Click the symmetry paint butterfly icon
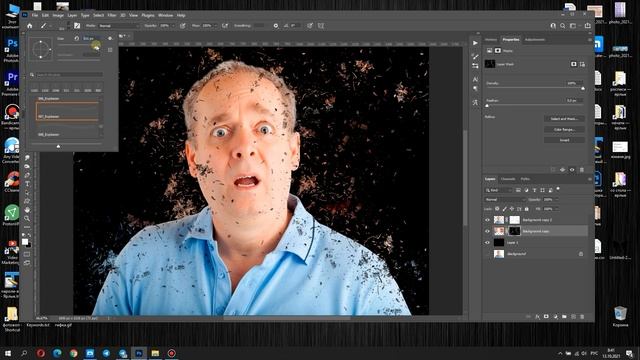640x360 pixels. coord(321,26)
